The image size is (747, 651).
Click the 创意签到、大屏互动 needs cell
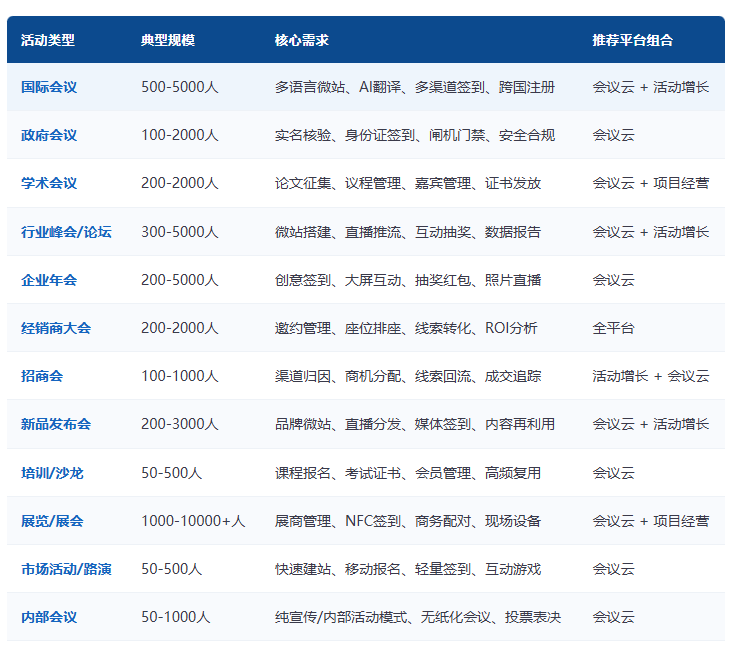click(x=408, y=280)
